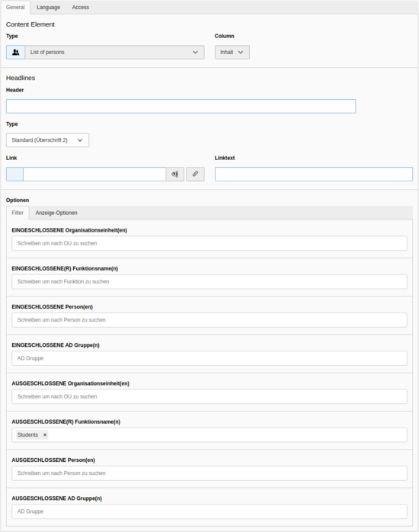Focus AUSGESCHLOSSENE AD Gruppe(n) field

click(x=209, y=511)
